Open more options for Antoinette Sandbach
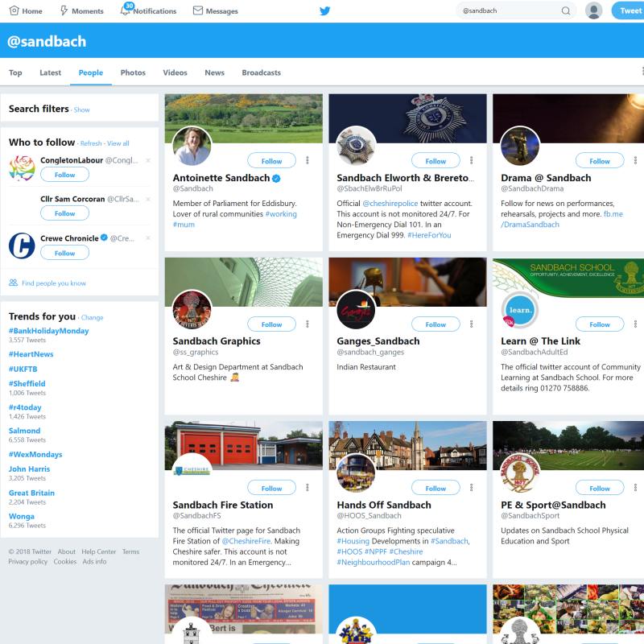The image size is (644, 644). (308, 160)
